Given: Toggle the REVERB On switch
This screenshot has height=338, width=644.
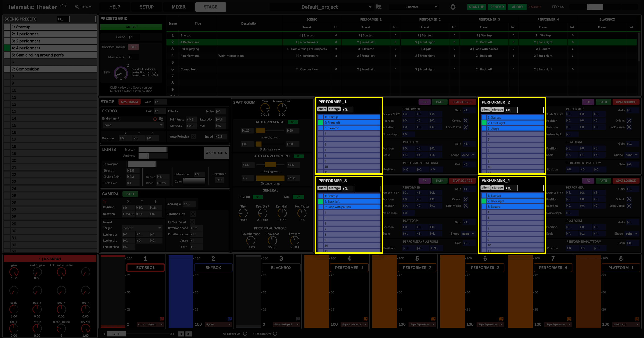Looking at the screenshot, I should click(258, 197).
